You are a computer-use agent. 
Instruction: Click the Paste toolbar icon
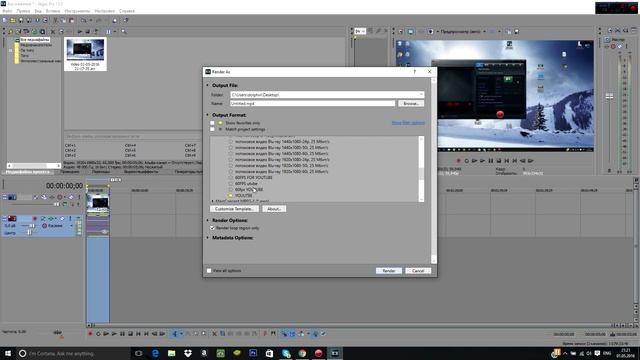72,20
